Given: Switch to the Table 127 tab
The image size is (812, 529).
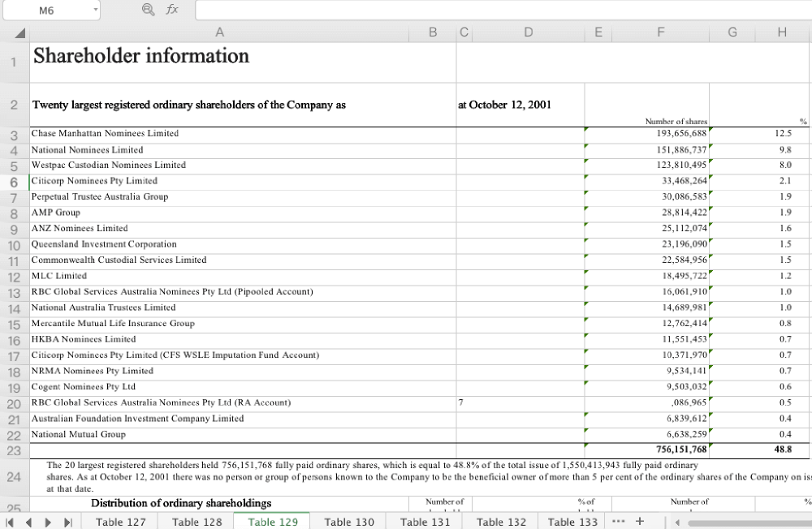Looking at the screenshot, I should tap(121, 522).
